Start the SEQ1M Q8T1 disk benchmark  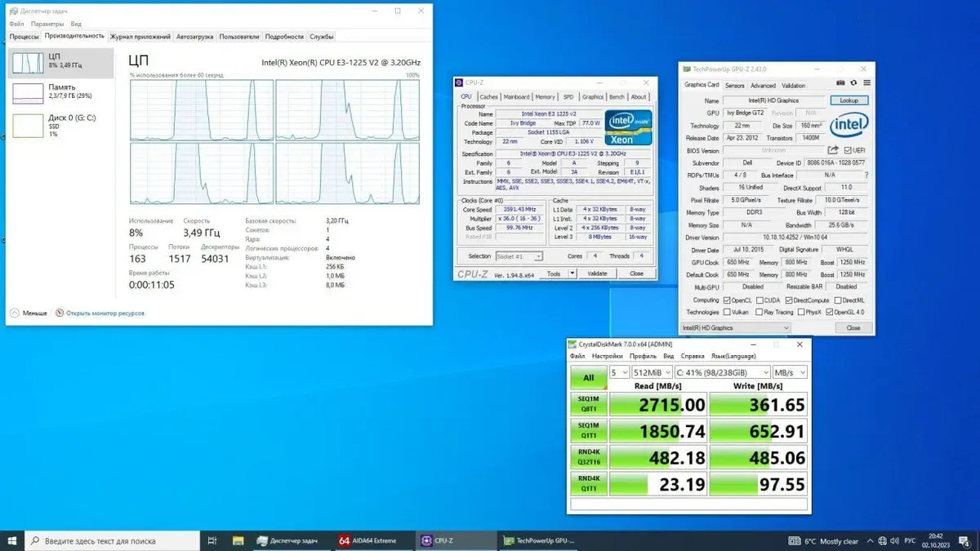click(588, 404)
